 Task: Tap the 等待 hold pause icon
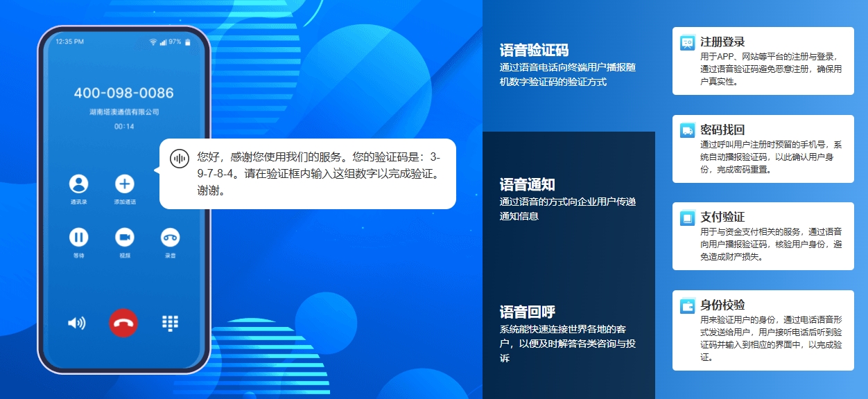pyautogui.click(x=78, y=238)
